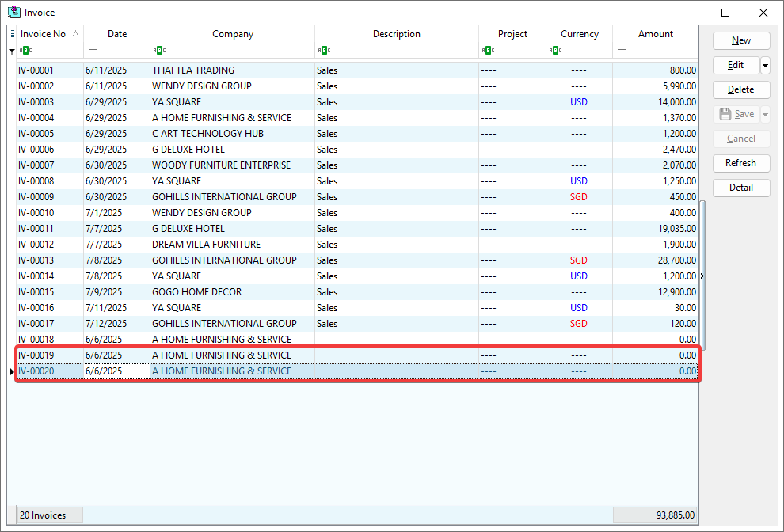Click the Save button

point(736,114)
